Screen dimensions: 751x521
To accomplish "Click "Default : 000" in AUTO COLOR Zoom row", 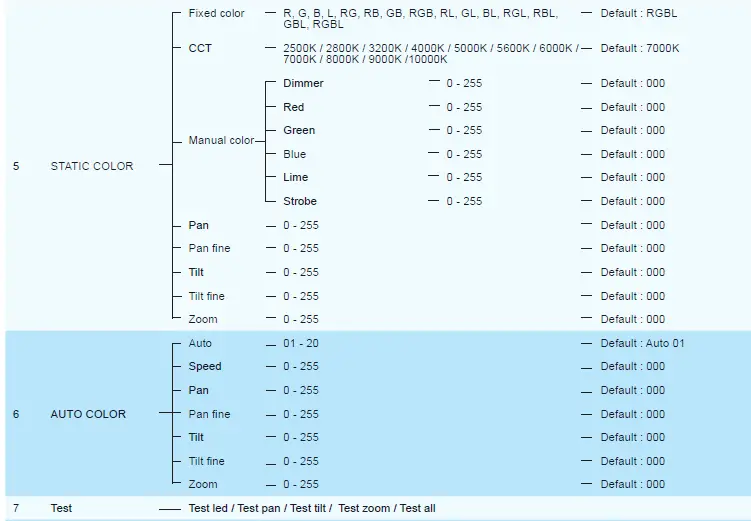I will 633,484.
